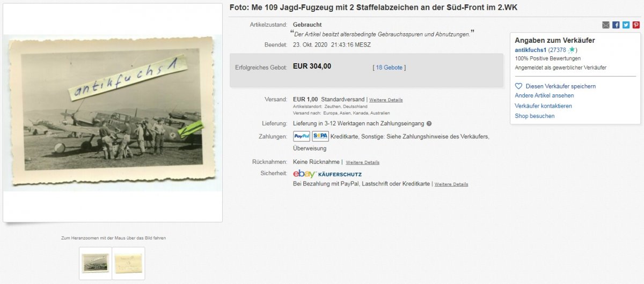The width and height of the screenshot is (644, 284).
Task: Click the delivery info help icon
Action: (429, 124)
